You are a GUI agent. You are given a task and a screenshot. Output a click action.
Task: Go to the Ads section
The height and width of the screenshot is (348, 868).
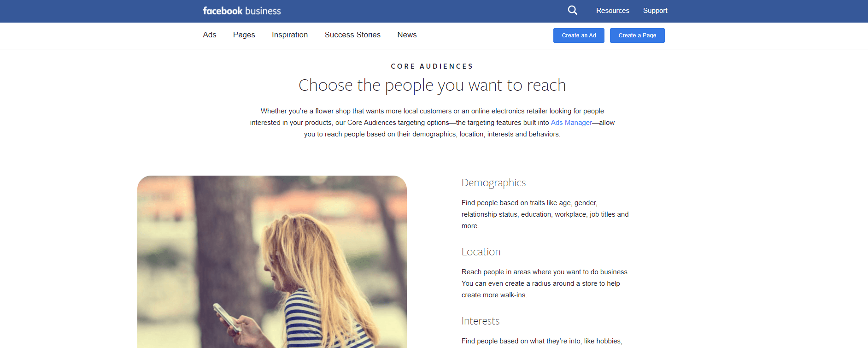[210, 35]
